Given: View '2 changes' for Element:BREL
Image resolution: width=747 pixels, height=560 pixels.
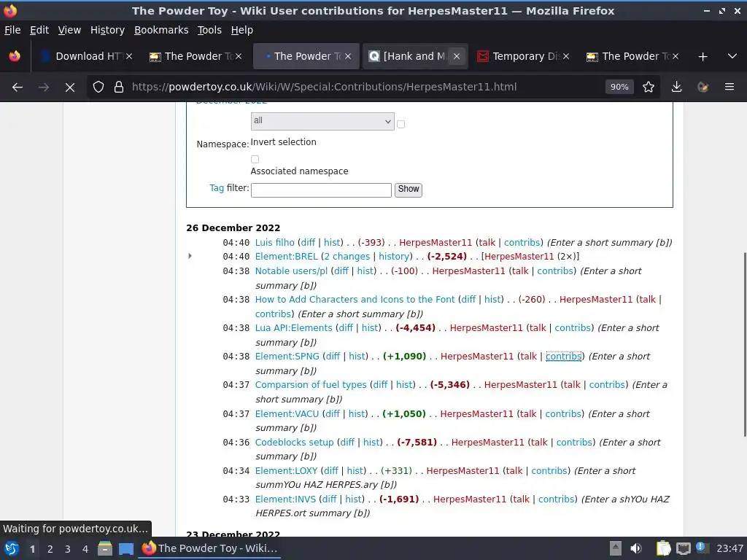Looking at the screenshot, I should 347,256.
